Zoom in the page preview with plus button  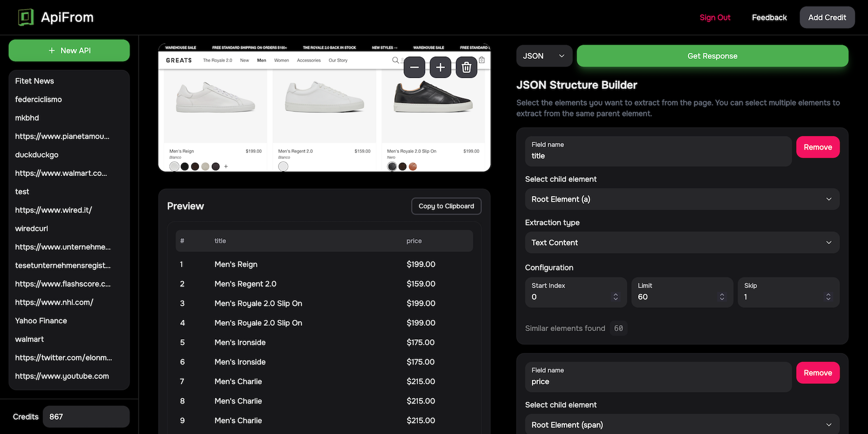(441, 67)
